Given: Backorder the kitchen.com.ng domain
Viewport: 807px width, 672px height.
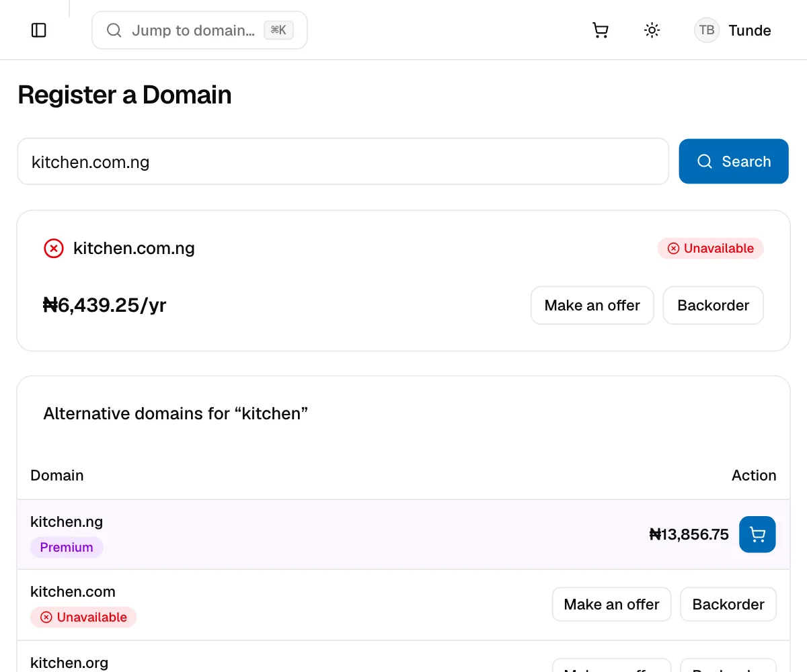Looking at the screenshot, I should [x=714, y=305].
